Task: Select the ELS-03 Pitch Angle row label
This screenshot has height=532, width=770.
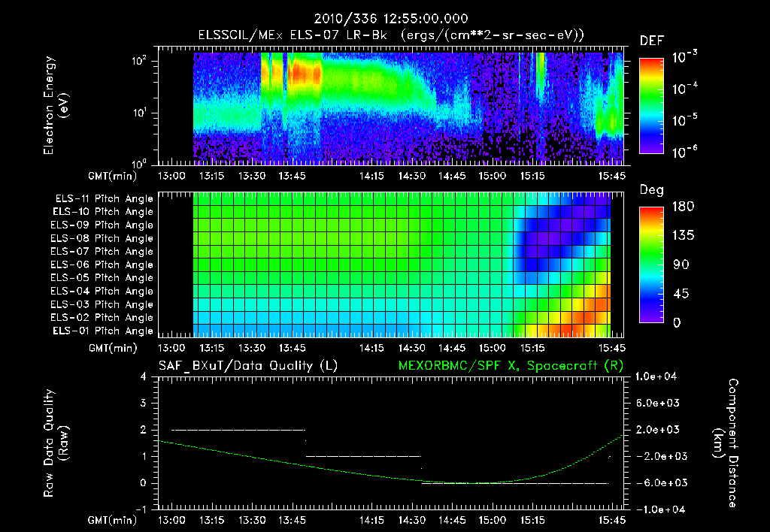Action: tap(102, 304)
